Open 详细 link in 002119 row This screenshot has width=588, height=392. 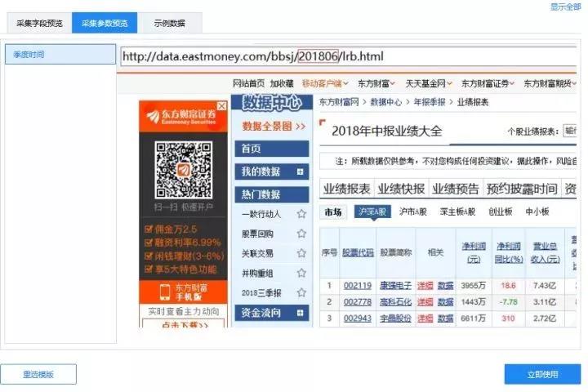(x=425, y=286)
